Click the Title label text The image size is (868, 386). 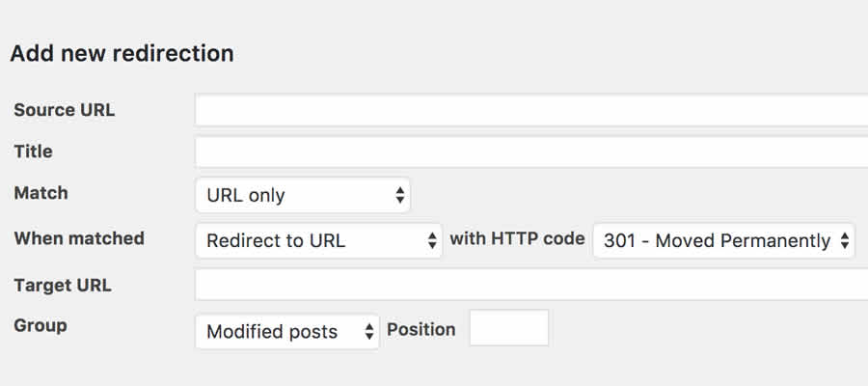click(33, 152)
